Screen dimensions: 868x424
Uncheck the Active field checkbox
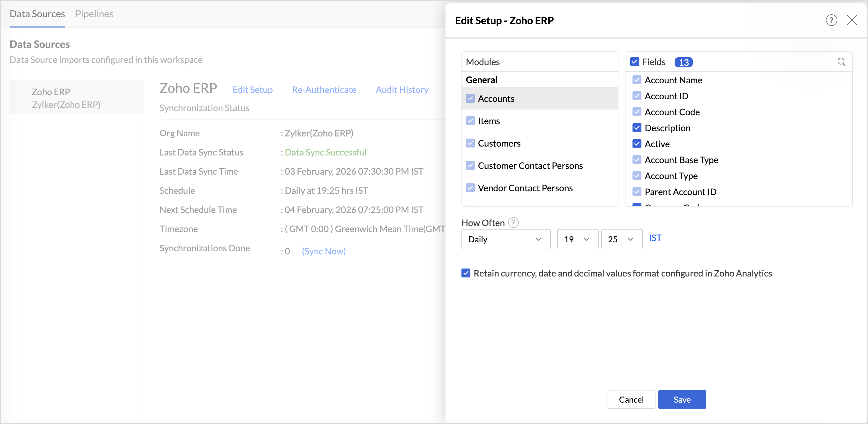637,144
